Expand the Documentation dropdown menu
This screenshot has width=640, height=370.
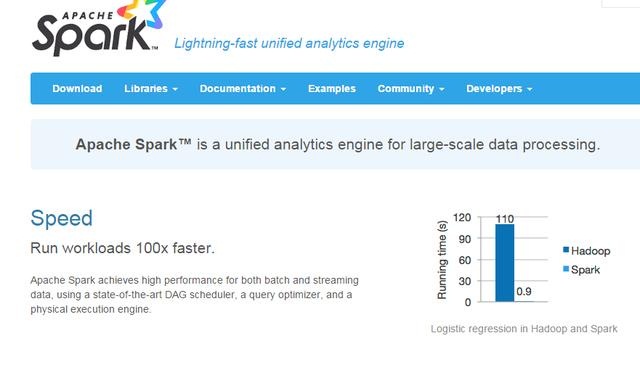242,89
